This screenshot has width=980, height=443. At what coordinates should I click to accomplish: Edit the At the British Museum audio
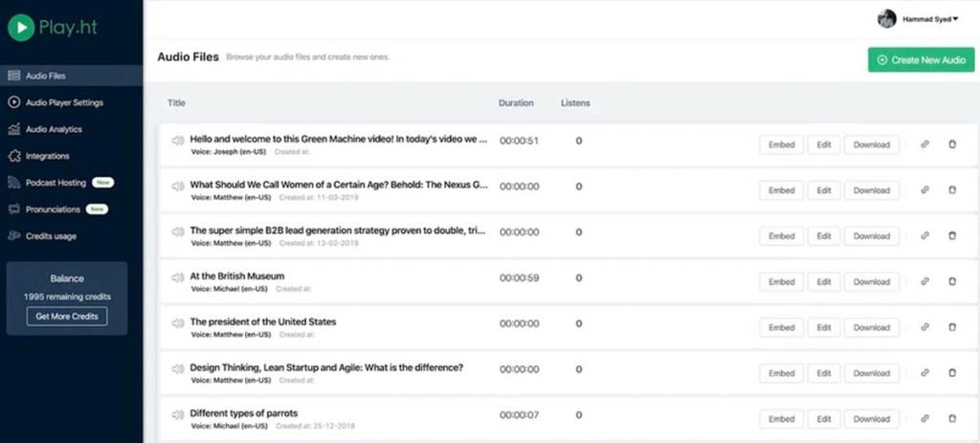tap(824, 281)
